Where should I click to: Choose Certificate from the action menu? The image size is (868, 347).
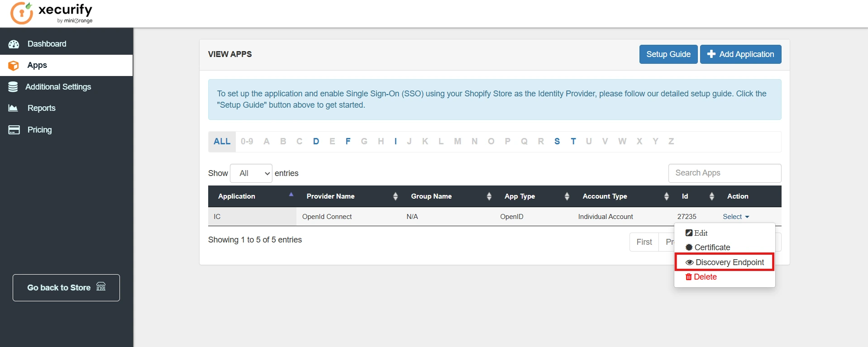tap(725, 247)
